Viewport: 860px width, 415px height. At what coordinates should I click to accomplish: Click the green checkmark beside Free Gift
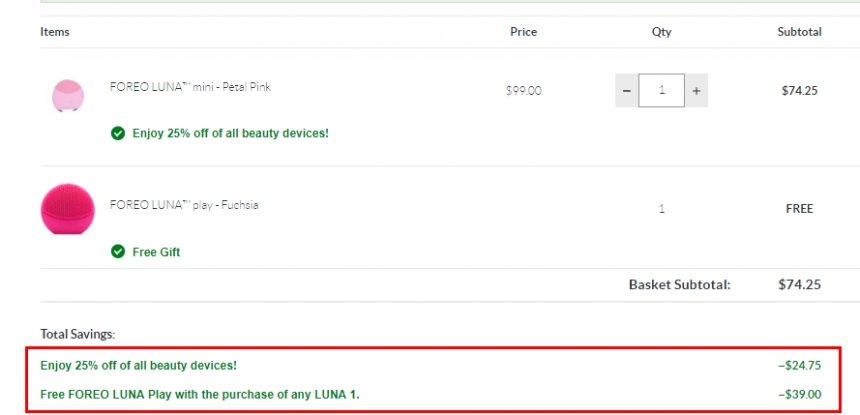[x=118, y=252]
